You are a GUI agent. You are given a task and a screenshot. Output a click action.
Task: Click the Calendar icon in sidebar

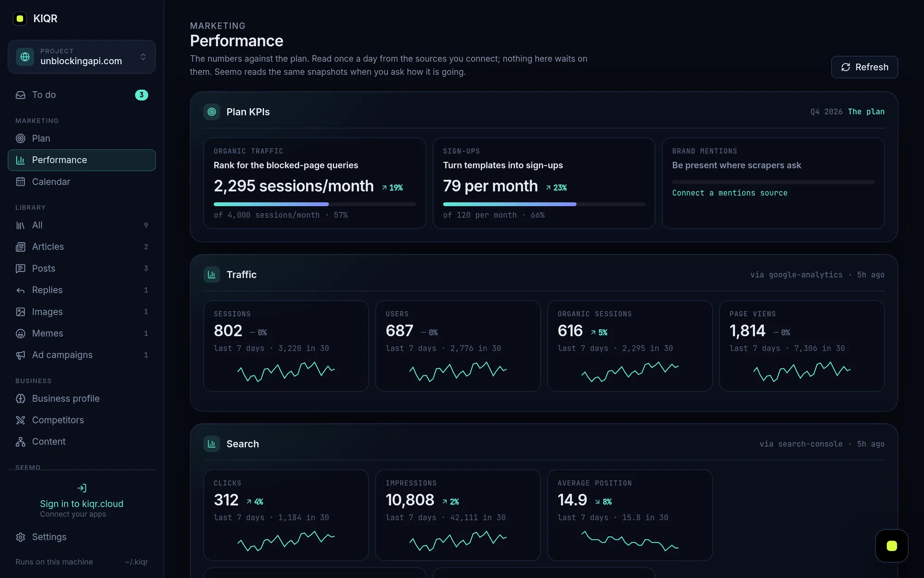tap(20, 182)
